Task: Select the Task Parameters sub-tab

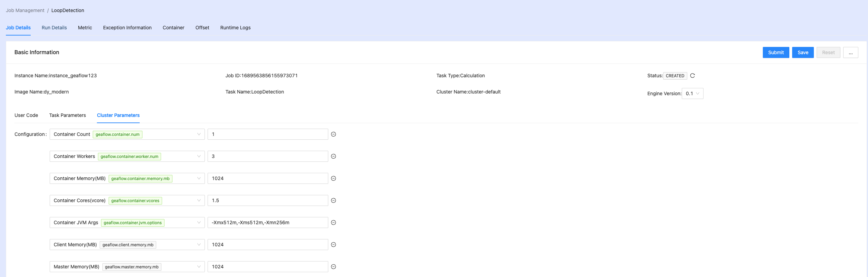Action: pyautogui.click(x=68, y=115)
